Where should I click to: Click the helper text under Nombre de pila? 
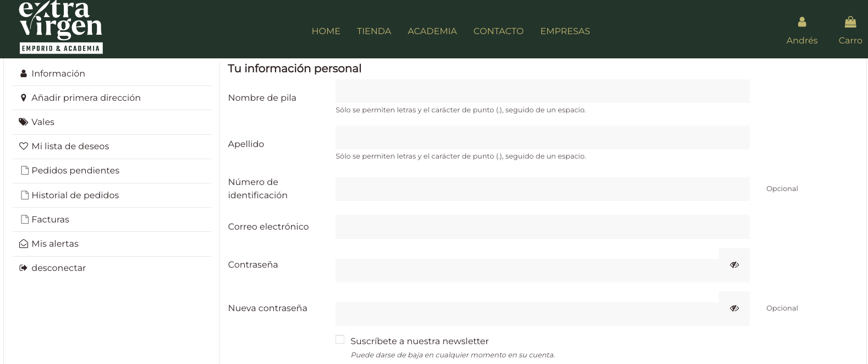[x=461, y=110]
